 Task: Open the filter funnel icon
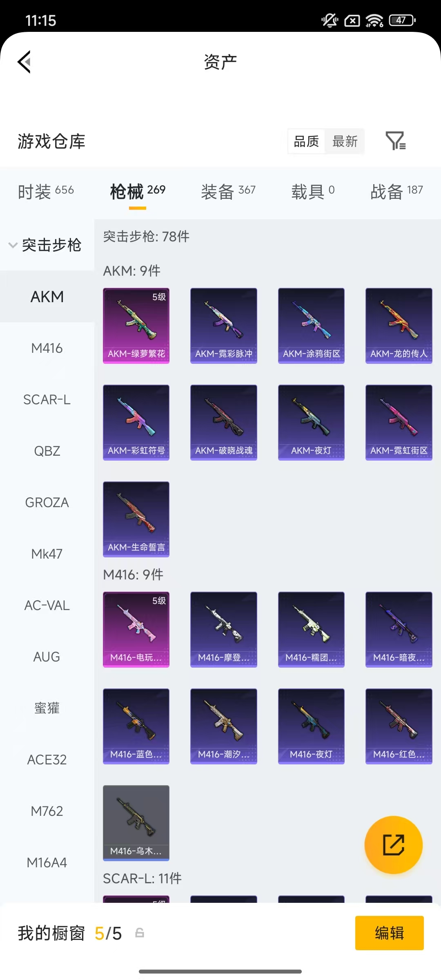396,141
